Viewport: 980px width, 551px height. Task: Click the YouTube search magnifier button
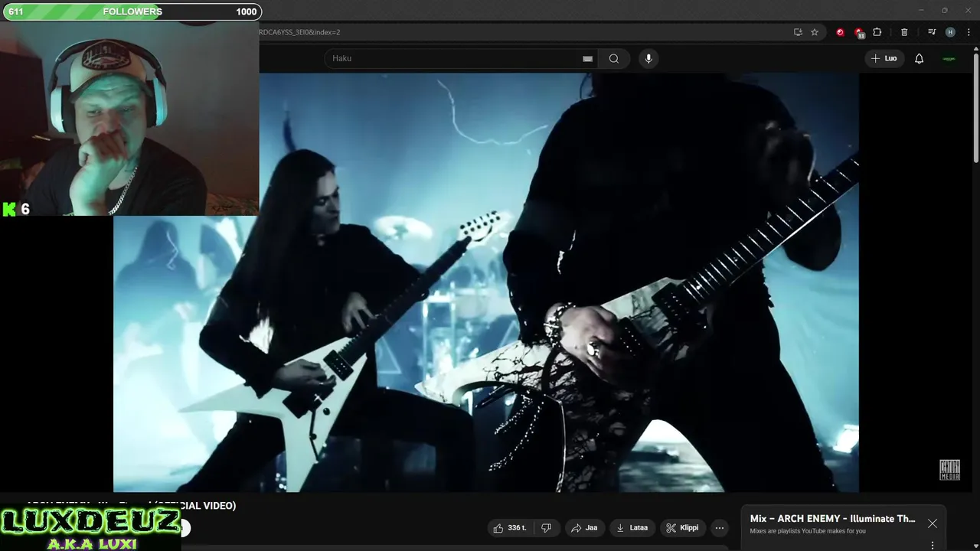pyautogui.click(x=614, y=59)
